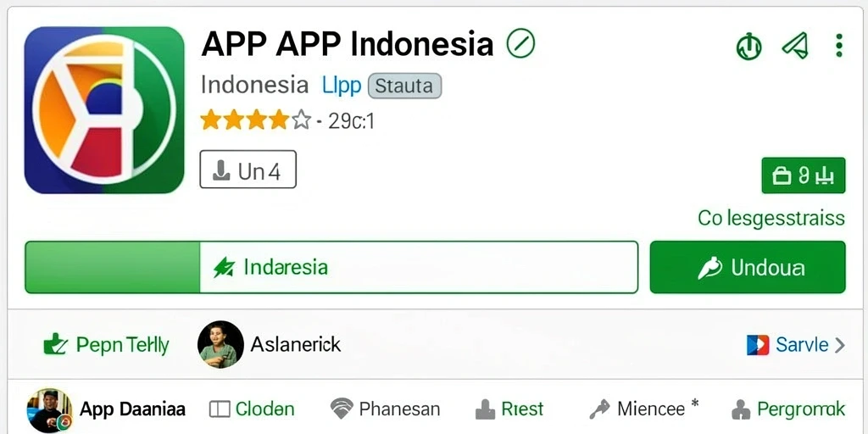Click the APP APP Indonesia app icon
Image resolution: width=868 pixels, height=434 pixels.
[104, 110]
